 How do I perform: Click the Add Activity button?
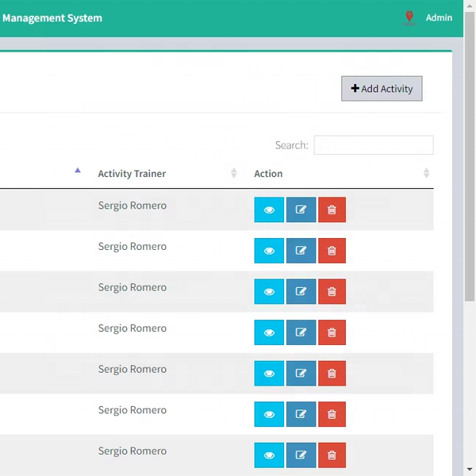point(382,89)
